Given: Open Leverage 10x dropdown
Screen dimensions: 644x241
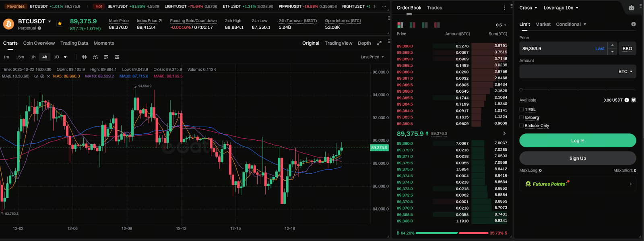Looking at the screenshot, I should point(561,8).
